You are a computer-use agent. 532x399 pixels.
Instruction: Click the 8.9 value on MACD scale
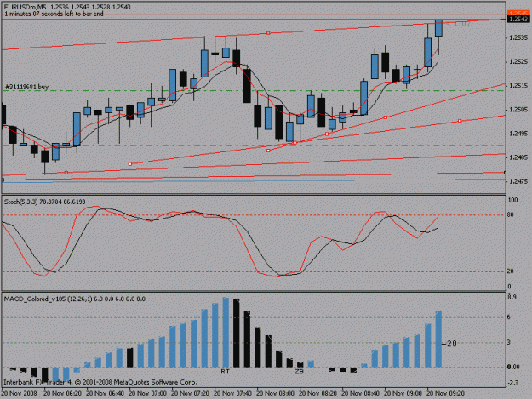tap(512, 297)
